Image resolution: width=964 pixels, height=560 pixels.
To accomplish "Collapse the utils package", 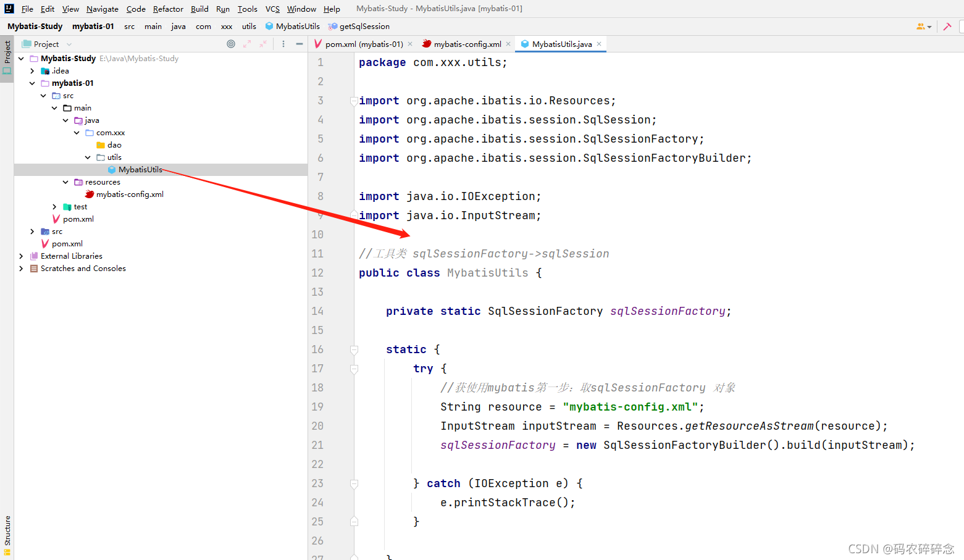I will [x=88, y=157].
